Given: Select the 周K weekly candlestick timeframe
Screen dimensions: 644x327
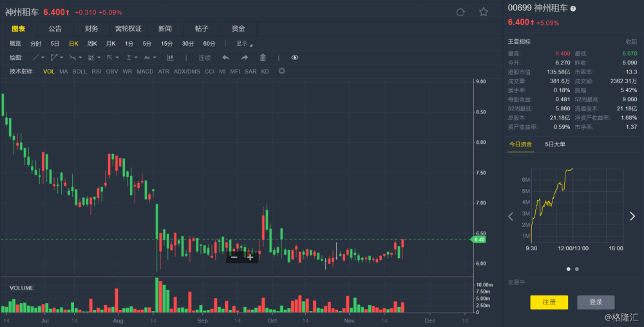Looking at the screenshot, I should coord(92,44).
